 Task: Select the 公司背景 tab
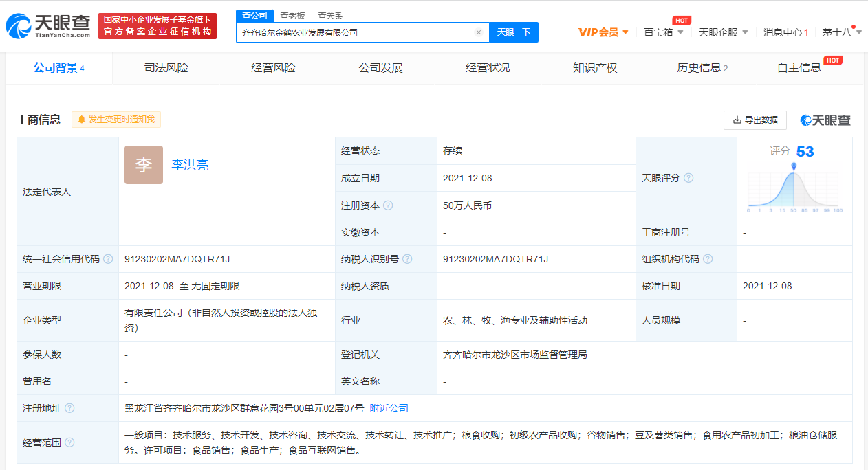59,67
